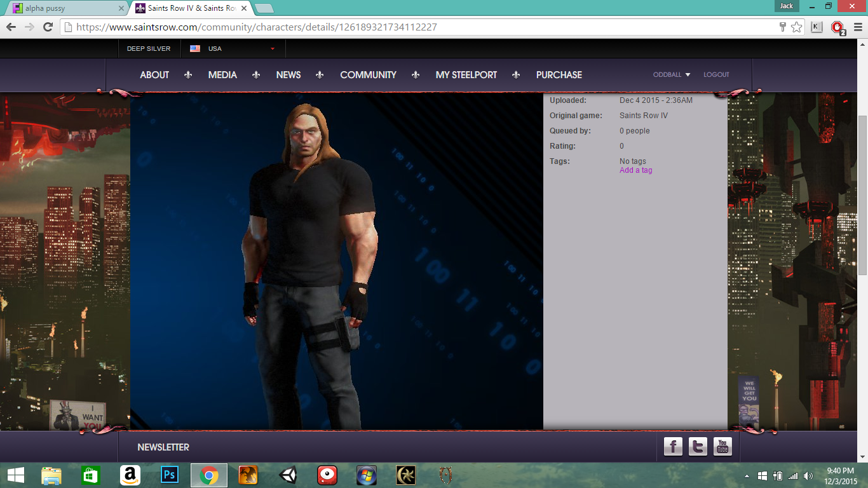This screenshot has height=488, width=868.
Task: Open the Facebook social icon
Action: pyautogui.click(x=673, y=447)
